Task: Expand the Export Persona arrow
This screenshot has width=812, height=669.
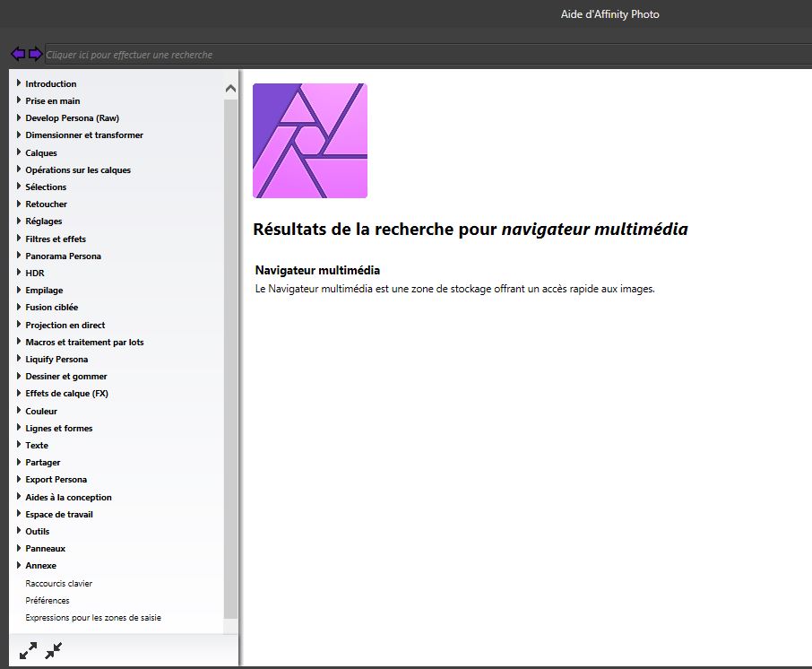Action: point(19,478)
